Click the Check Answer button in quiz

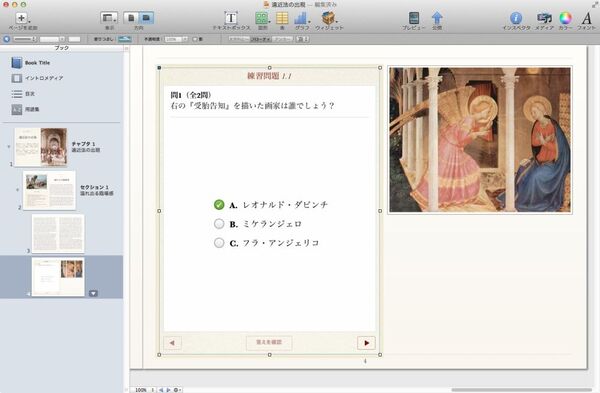point(269,342)
